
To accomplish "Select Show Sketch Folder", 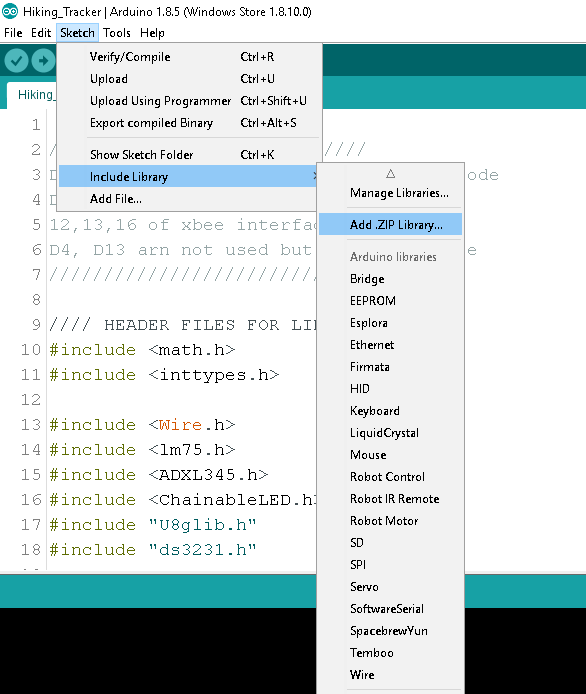I will pos(189,154).
